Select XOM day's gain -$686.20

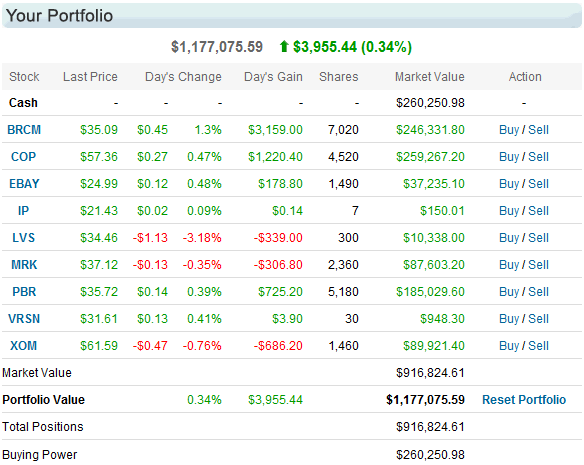(x=278, y=346)
